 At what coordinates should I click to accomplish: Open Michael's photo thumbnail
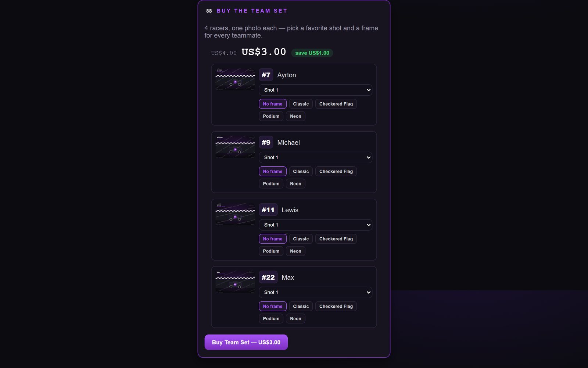pos(235,147)
